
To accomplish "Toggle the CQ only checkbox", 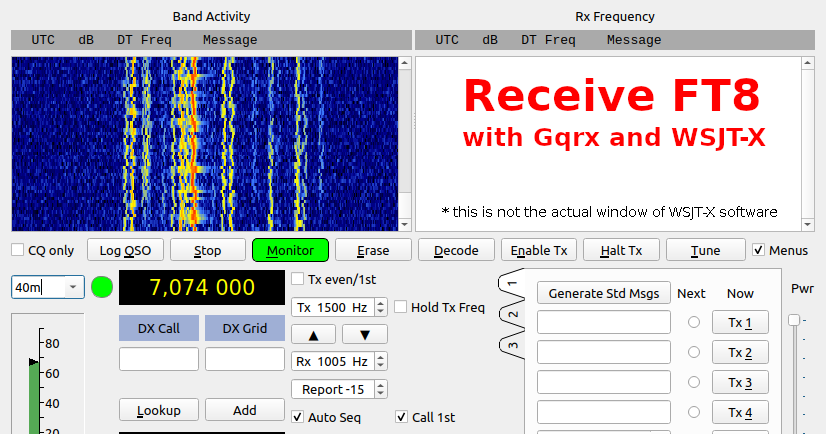I will click(17, 250).
